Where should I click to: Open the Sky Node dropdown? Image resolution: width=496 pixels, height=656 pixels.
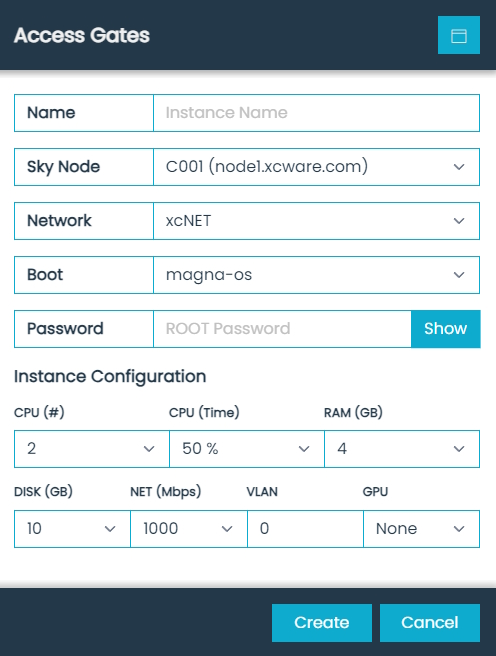coord(316,167)
